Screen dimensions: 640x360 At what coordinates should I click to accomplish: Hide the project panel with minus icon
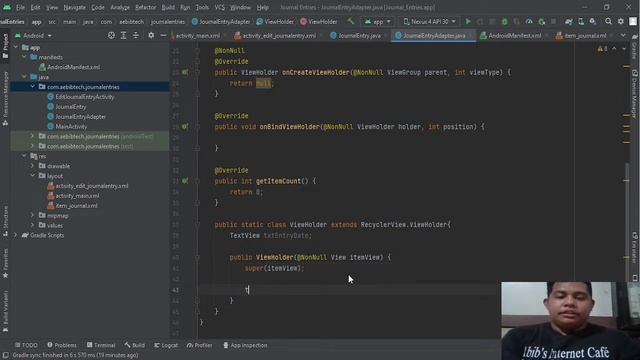tap(163, 36)
